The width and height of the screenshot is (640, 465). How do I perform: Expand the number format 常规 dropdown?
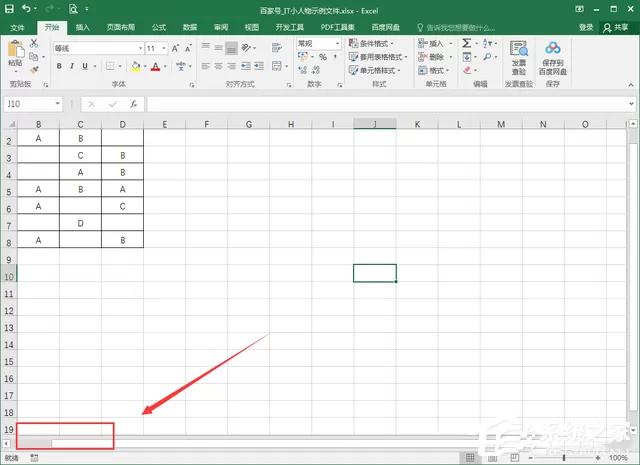337,43
